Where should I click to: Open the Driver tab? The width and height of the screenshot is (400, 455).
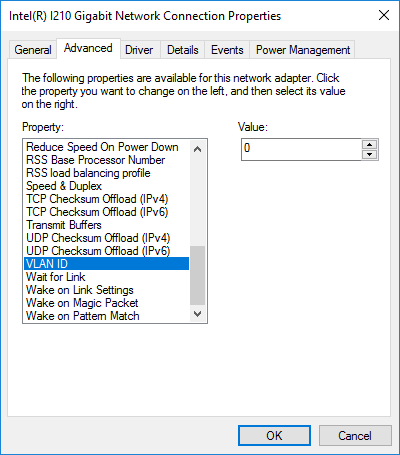point(139,50)
